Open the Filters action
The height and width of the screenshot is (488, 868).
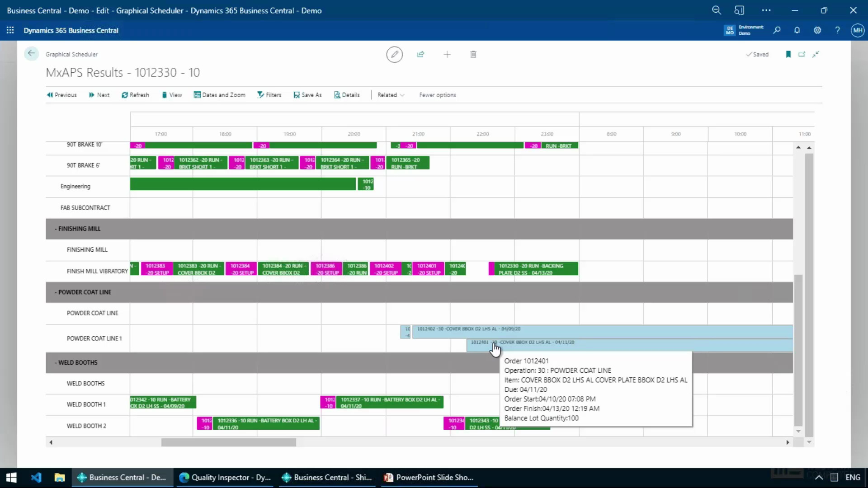269,95
